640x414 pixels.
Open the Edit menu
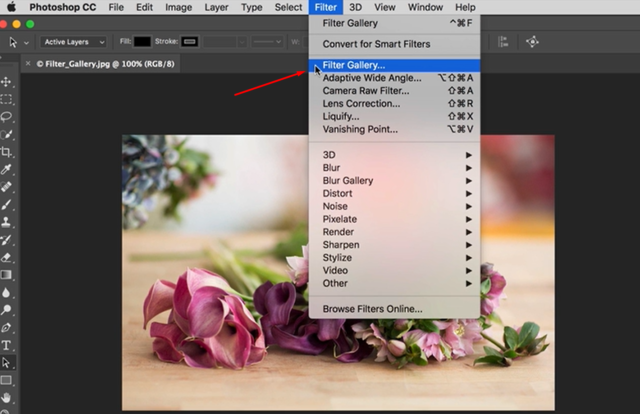144,7
